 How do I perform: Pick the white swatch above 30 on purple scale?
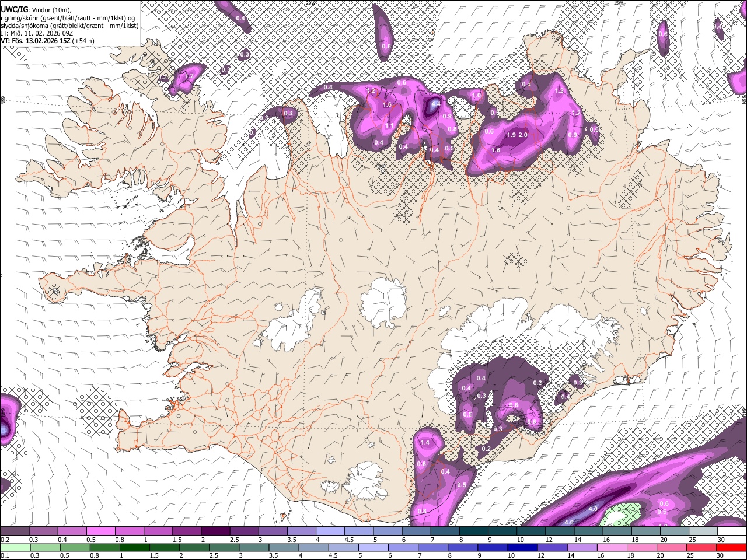(x=732, y=531)
